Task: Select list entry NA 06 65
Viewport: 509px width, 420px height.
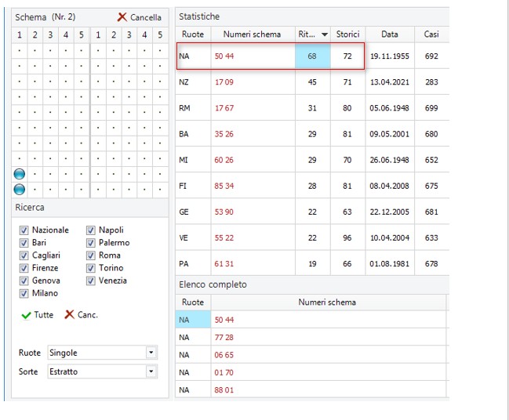Action: coord(311,355)
